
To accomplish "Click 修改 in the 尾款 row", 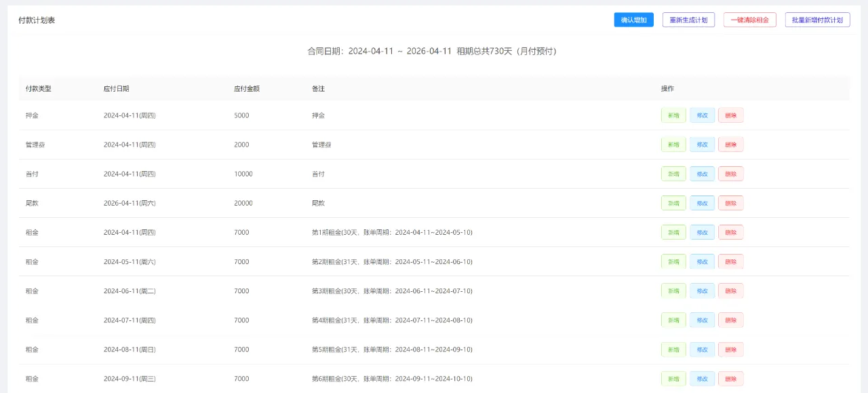I will click(x=703, y=203).
